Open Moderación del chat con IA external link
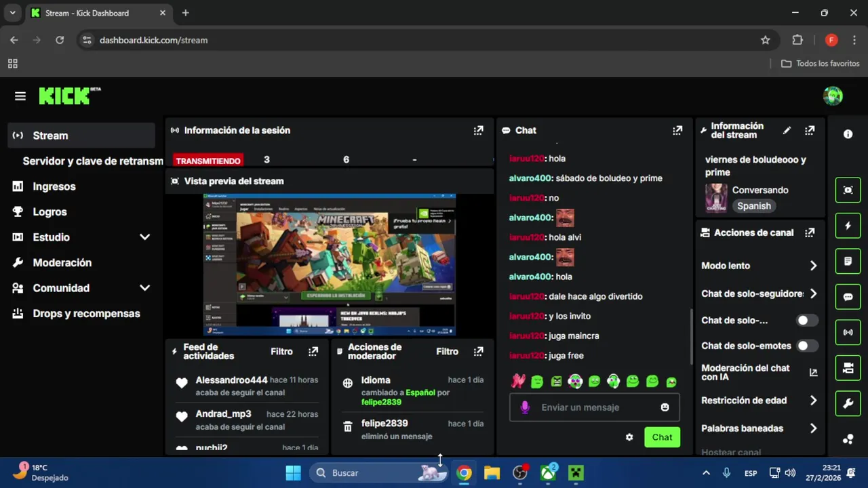 813,372
